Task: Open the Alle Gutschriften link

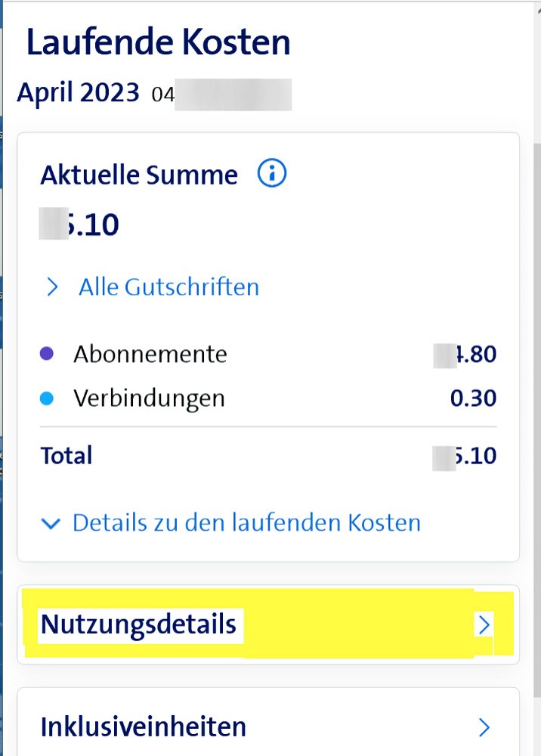Action: click(x=168, y=287)
